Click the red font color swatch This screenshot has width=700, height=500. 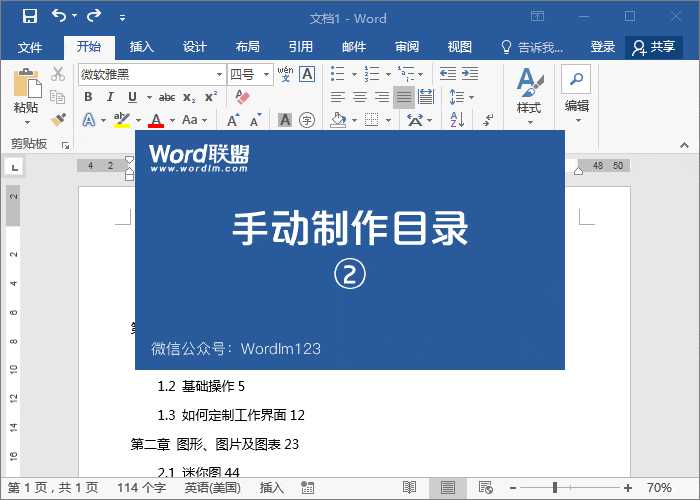coord(155,121)
